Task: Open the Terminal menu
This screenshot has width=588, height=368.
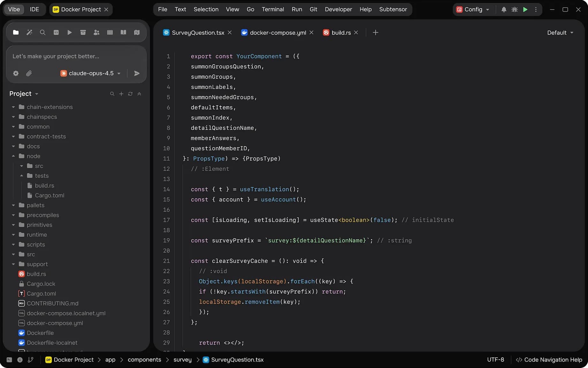Action: pyautogui.click(x=272, y=9)
